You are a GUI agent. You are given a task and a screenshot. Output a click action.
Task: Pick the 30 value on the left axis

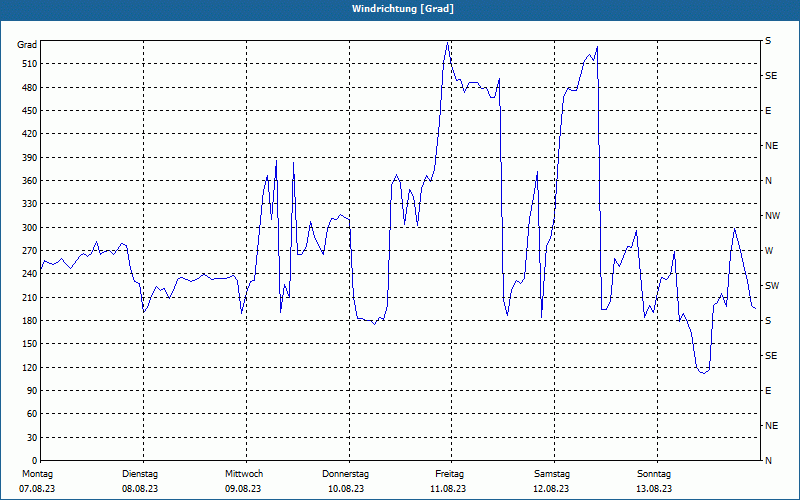pyautogui.click(x=32, y=437)
